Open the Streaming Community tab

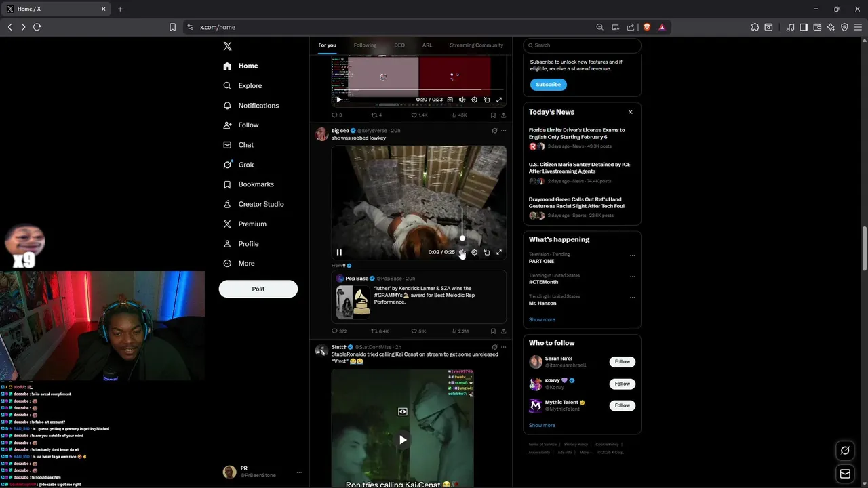coord(476,45)
